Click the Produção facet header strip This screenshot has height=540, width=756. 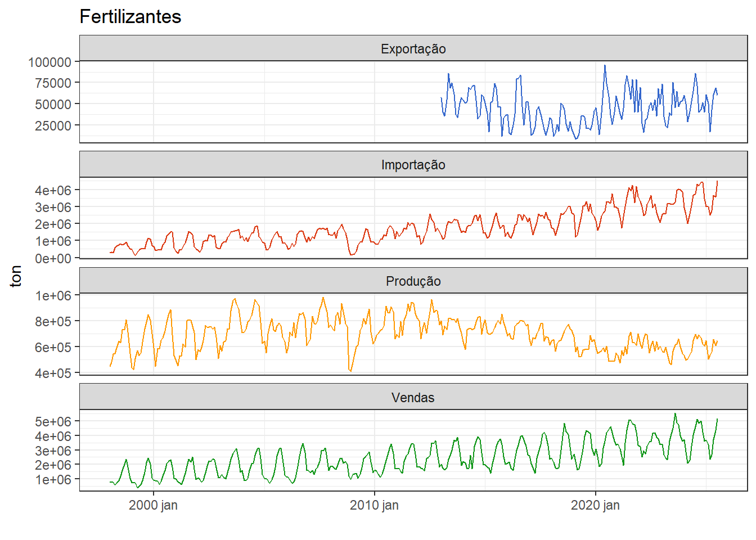(x=413, y=281)
